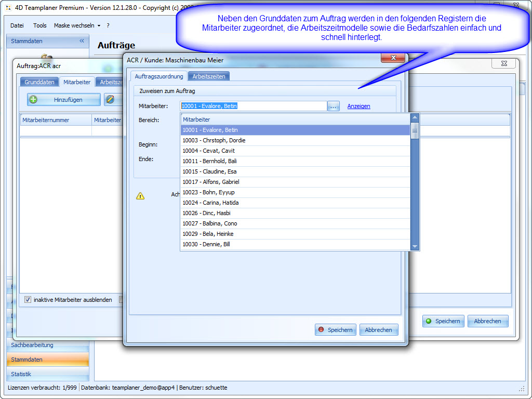Click the 4D Teamplaner app icon in title bar
532x399 pixels.
click(x=7, y=8)
